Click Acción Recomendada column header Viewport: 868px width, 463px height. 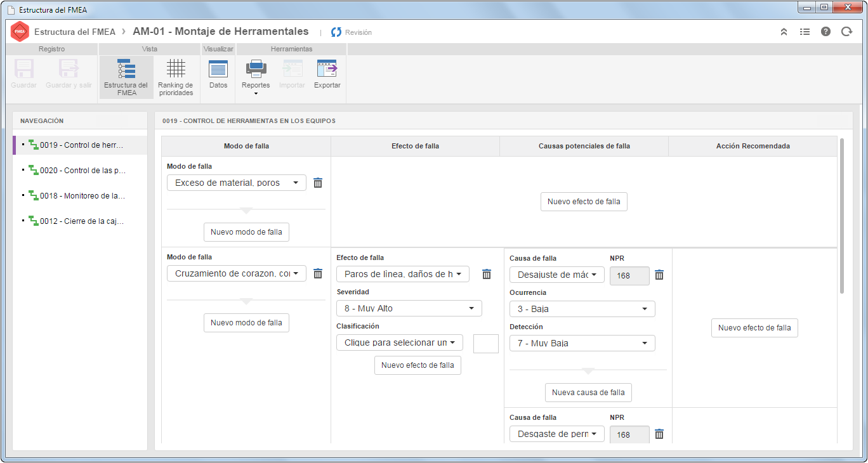tap(753, 146)
